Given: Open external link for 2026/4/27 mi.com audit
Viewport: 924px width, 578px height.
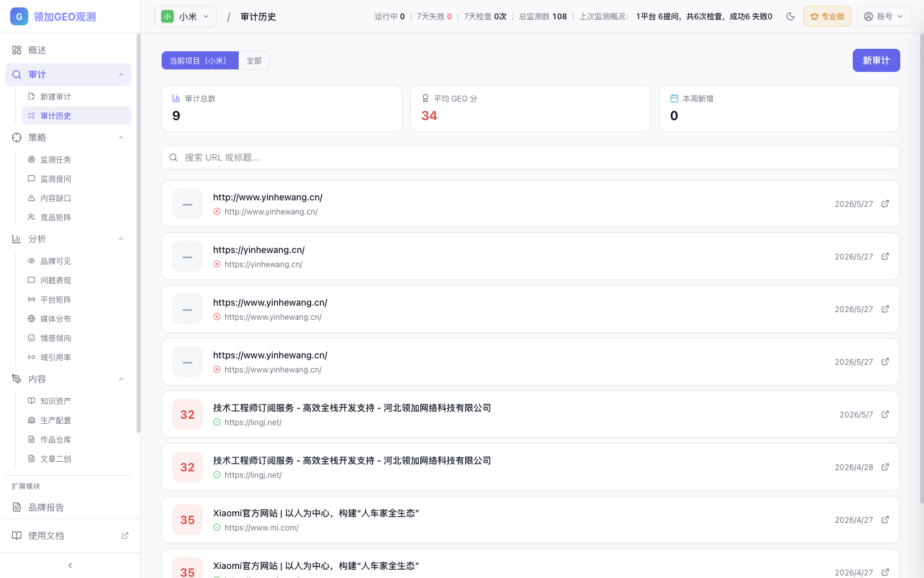Looking at the screenshot, I should [885, 520].
